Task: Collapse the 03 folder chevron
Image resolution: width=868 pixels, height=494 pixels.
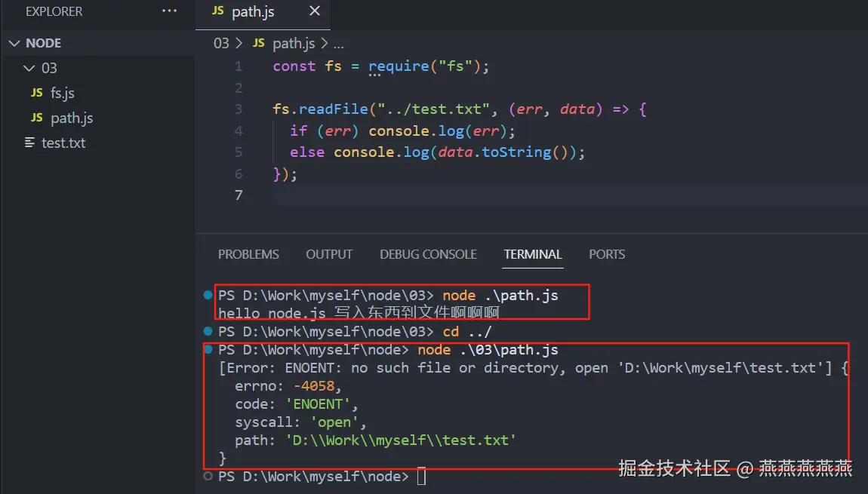Action: 29,68
